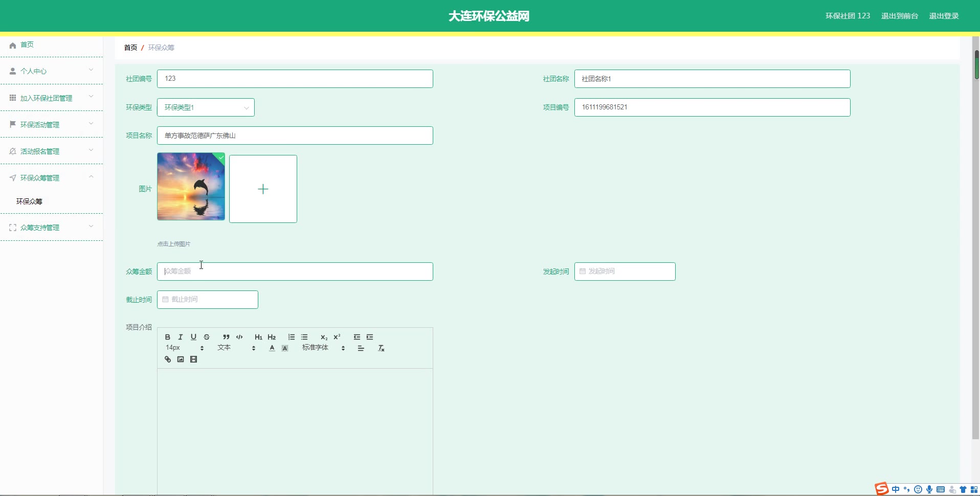Pick the editor text color

coord(272,348)
